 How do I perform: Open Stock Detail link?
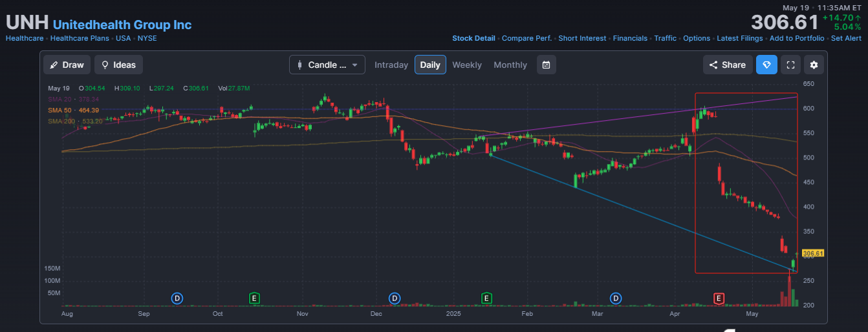(x=473, y=38)
